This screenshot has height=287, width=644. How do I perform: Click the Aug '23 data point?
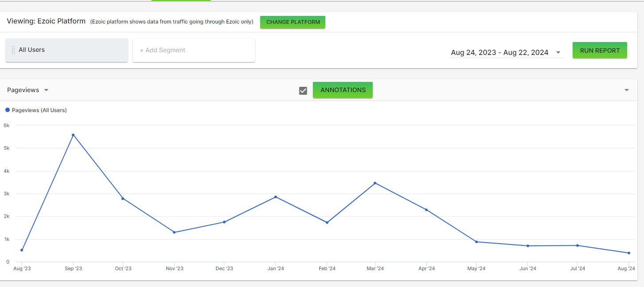click(22, 250)
